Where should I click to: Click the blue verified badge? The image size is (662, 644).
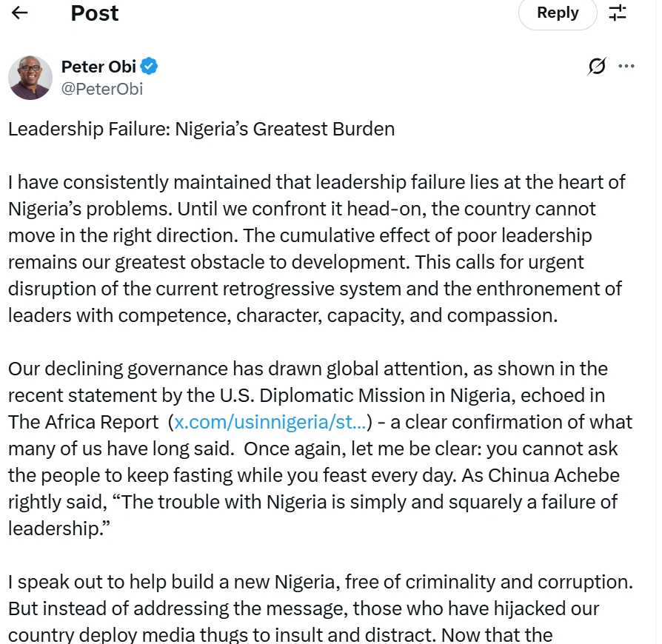(150, 67)
